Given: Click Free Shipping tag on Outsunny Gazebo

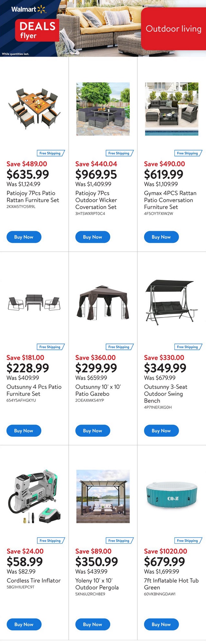Looking at the screenshot, I should coord(119,347).
